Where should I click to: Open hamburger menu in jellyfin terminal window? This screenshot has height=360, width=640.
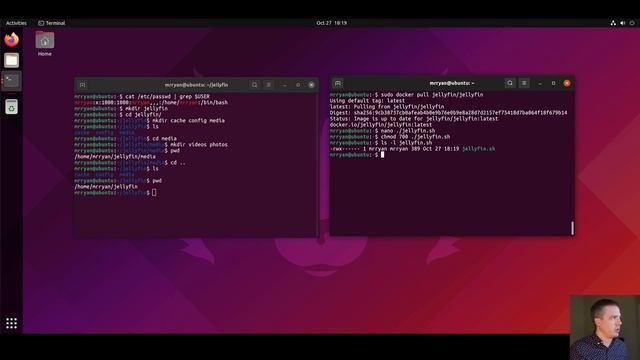point(269,85)
